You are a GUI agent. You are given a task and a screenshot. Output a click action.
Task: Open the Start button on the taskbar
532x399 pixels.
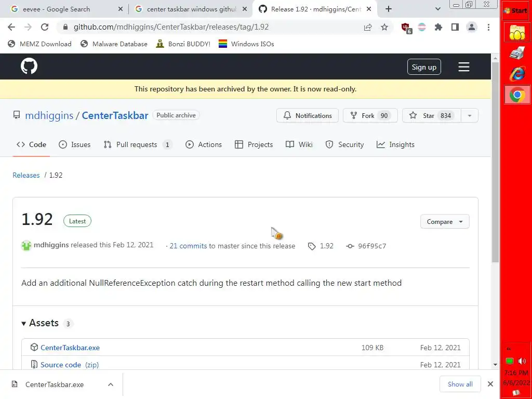tap(516, 10)
